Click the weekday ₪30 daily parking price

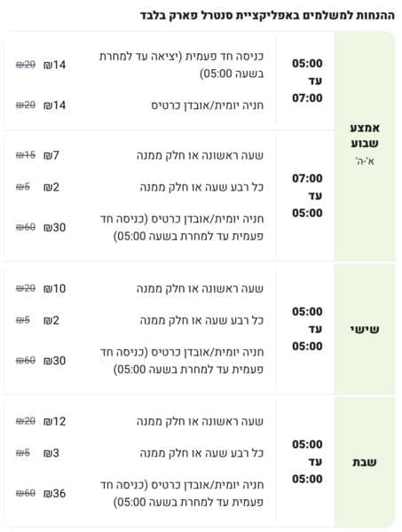click(x=54, y=227)
